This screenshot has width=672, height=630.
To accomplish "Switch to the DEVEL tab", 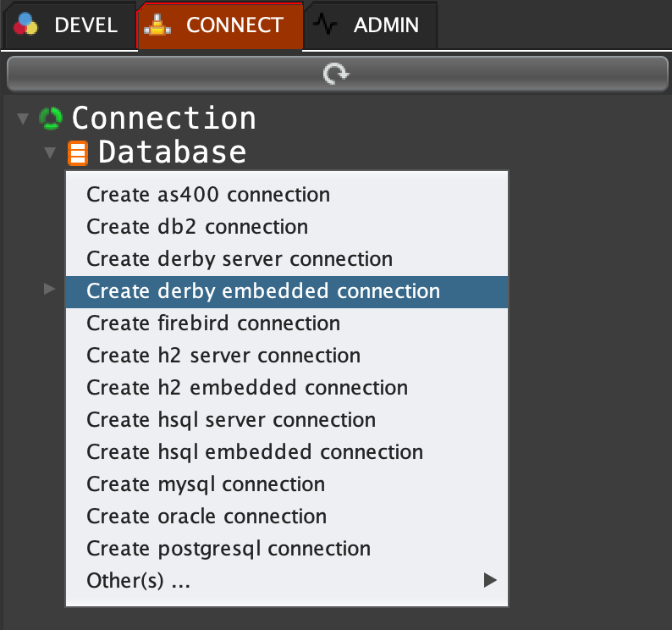I will coord(85,25).
